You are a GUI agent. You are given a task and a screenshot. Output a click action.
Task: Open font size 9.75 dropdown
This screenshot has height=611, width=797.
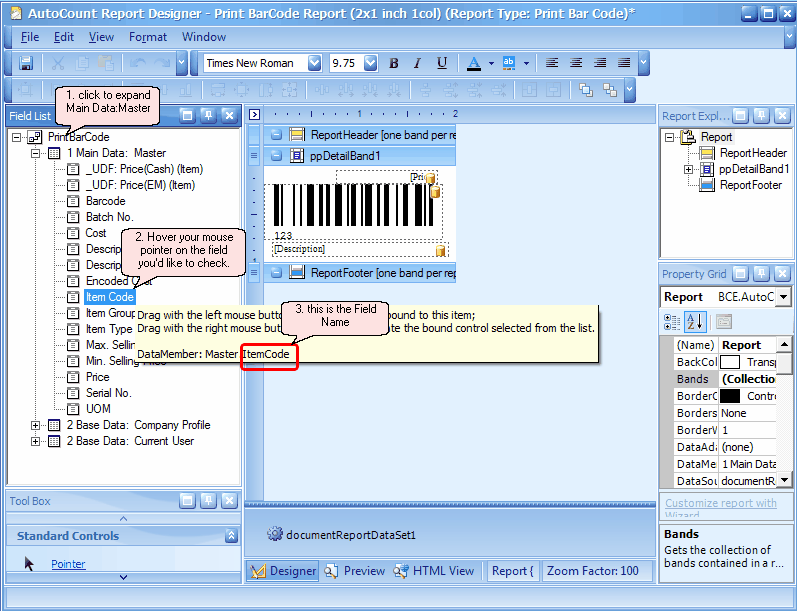click(371, 63)
